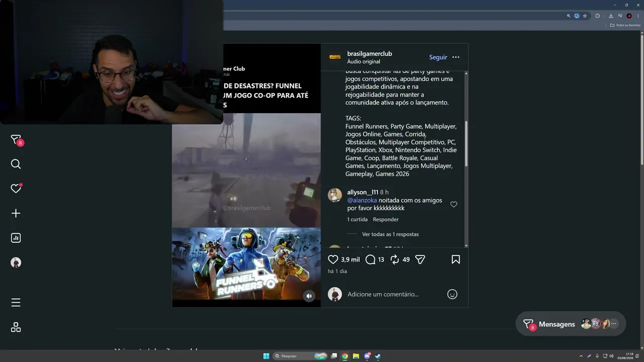
Task: Click the browser page vertical scrollbar
Action: tap(641, 101)
